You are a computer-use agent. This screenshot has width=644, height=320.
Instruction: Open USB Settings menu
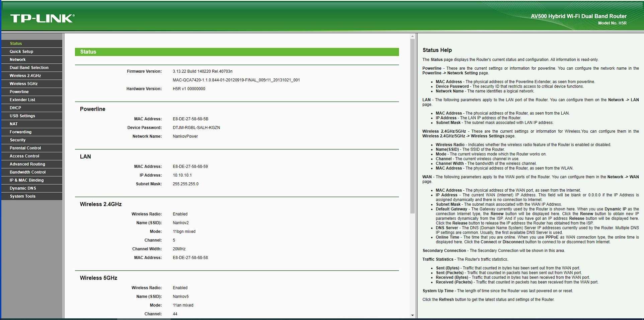coord(32,116)
